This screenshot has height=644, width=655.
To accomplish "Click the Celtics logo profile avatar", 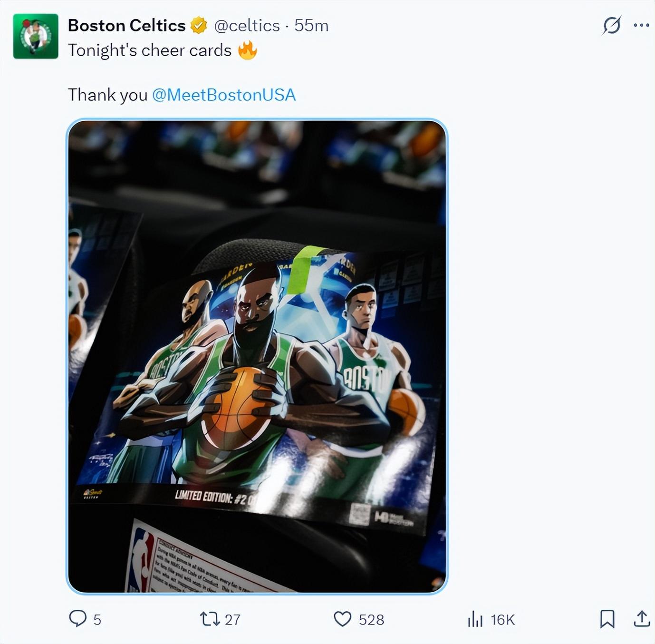I will (x=36, y=36).
